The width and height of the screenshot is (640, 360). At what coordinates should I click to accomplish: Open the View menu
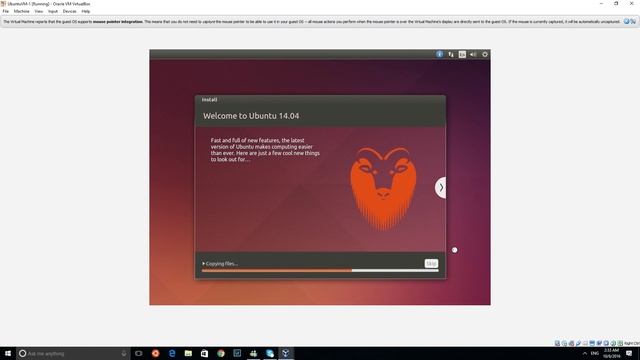coord(39,11)
